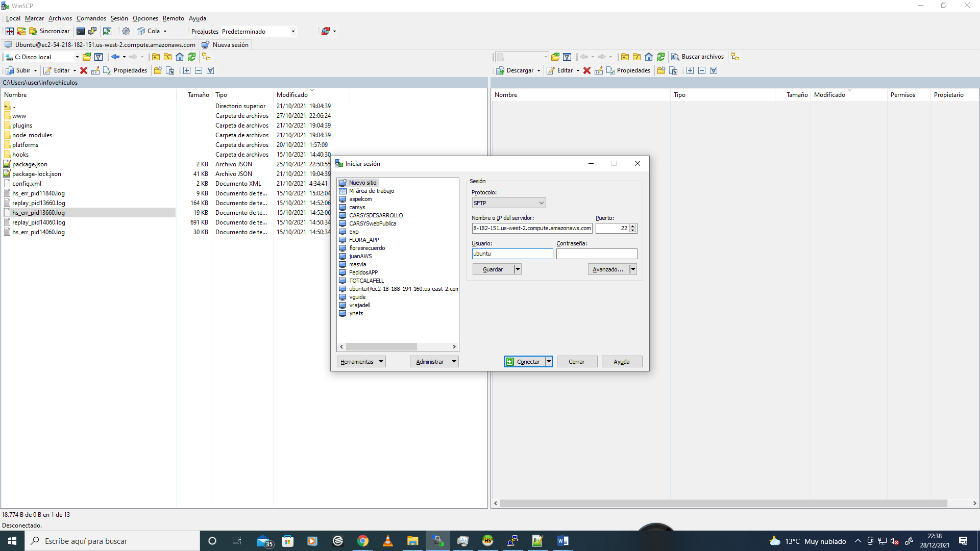Open the C: Disco local drive dropdown
Screen dimensions: 980x551
[x=77, y=57]
